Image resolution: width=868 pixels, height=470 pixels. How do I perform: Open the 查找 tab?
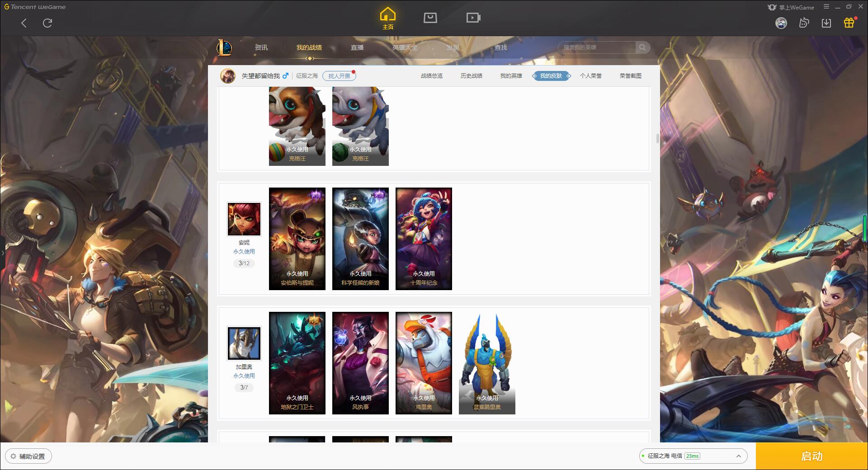(x=501, y=47)
